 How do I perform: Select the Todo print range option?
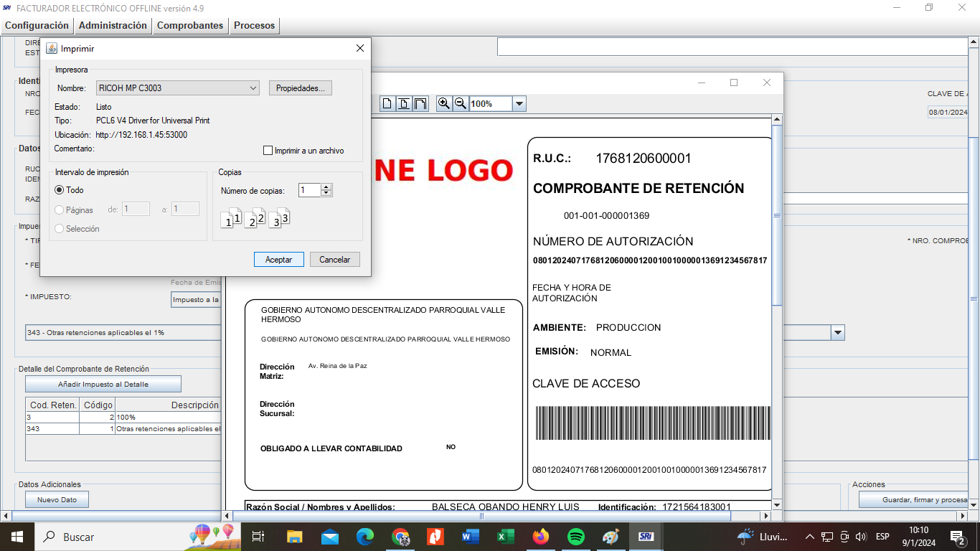tap(60, 190)
